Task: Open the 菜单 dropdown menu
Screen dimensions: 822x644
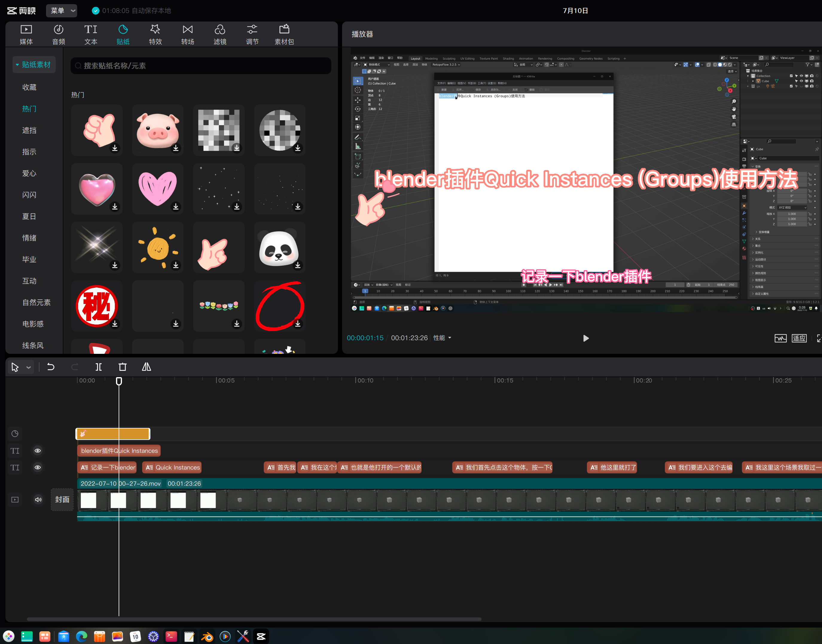Action: click(62, 10)
